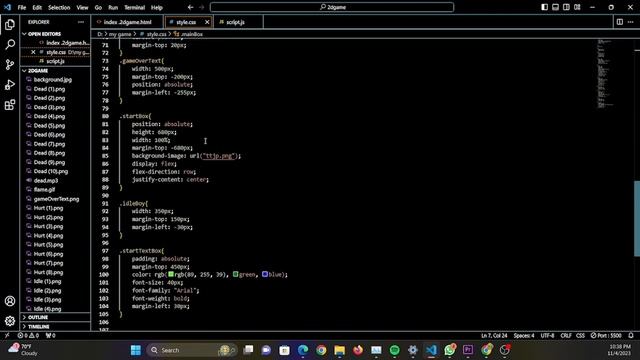
Task: Switch to index 2dgame.html tab
Action: click(x=127, y=22)
